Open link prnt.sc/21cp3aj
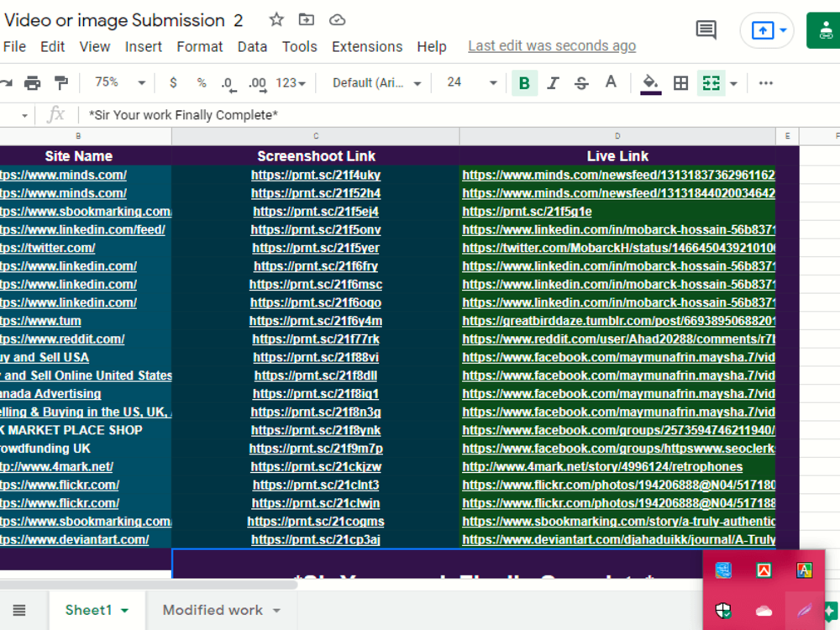 [316, 539]
